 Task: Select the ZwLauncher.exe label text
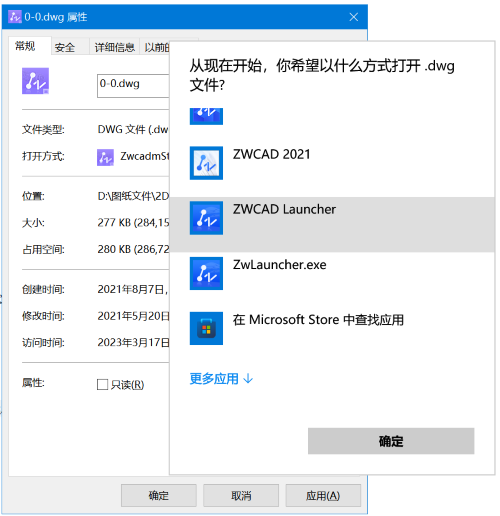(x=280, y=265)
